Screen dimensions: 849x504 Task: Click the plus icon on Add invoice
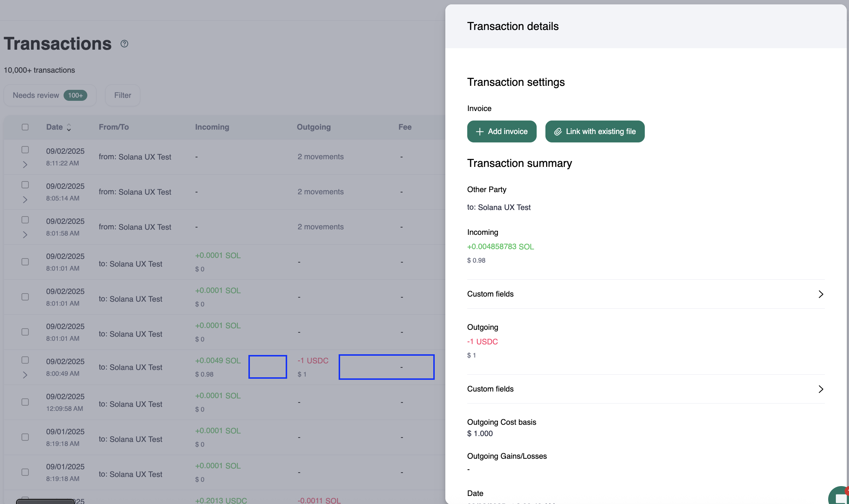[480, 131]
